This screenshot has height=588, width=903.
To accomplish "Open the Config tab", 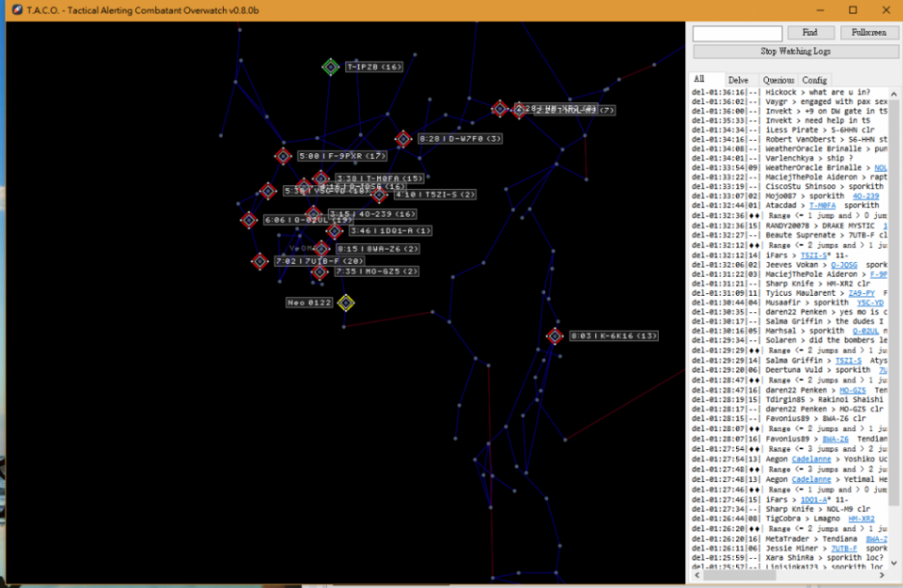I will [x=814, y=80].
